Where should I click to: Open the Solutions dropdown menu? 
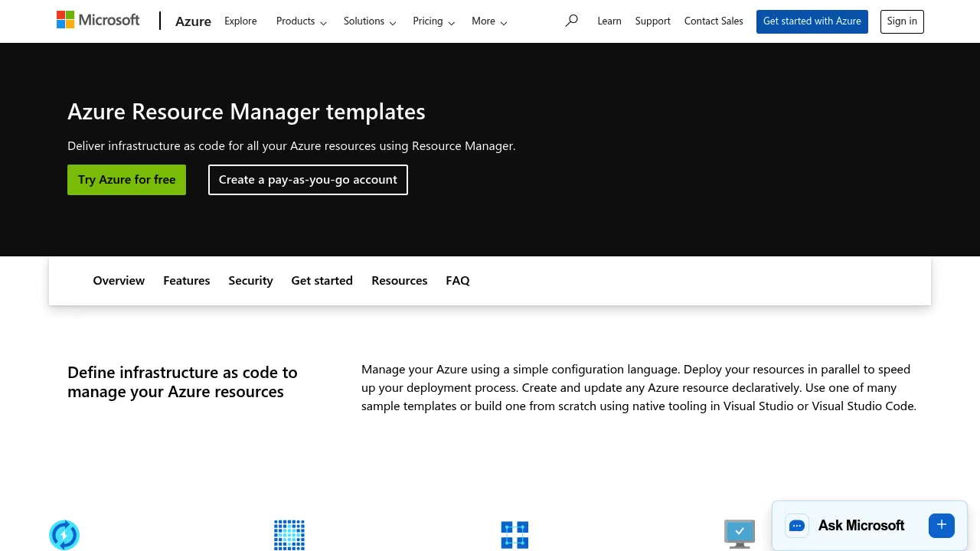click(370, 21)
